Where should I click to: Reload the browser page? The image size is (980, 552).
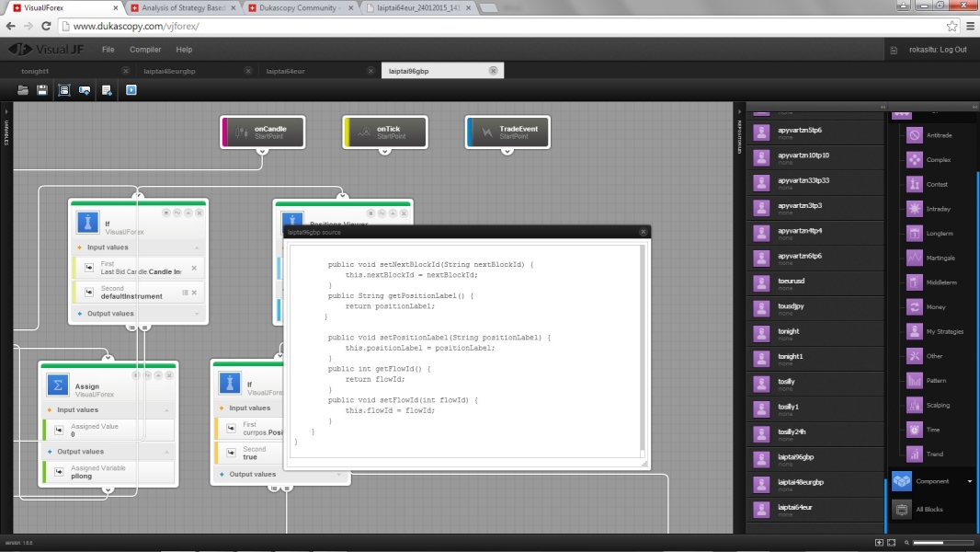pyautogui.click(x=46, y=27)
